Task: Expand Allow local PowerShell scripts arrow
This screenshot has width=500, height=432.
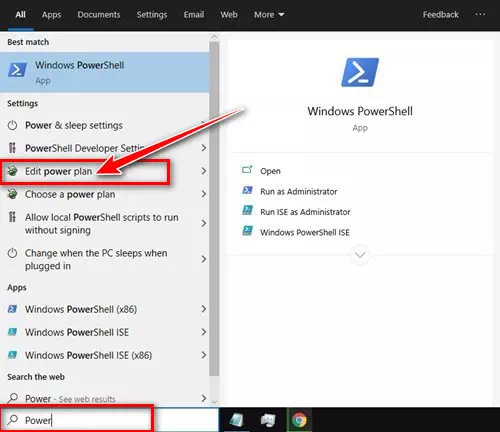Action: 204,223
